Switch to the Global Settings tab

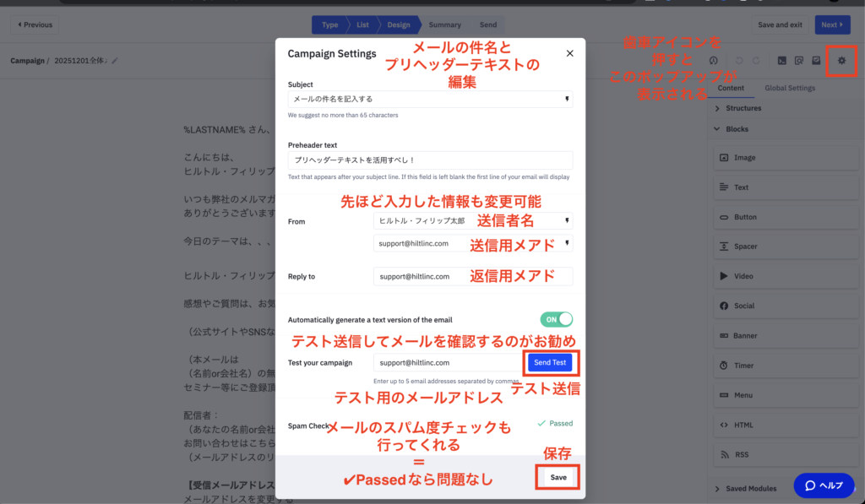(x=790, y=89)
